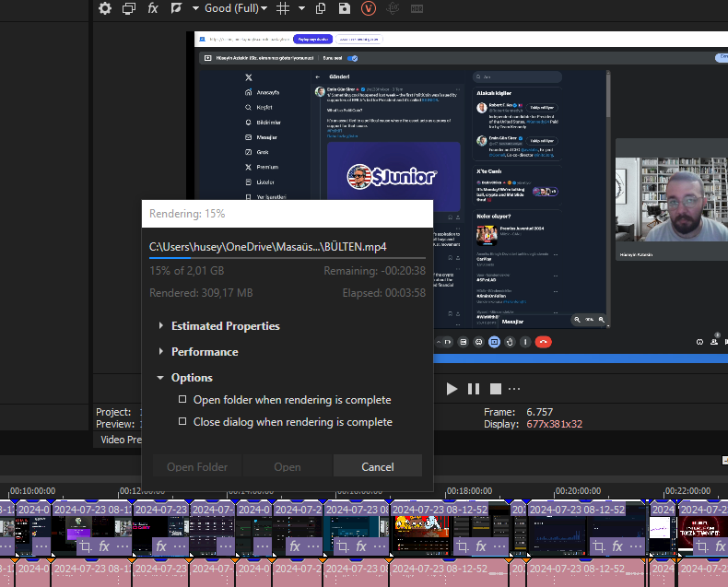Select audio clip beneath the 00:18:00:00 mark
The width and height of the screenshot is (728, 587).
click(x=450, y=573)
